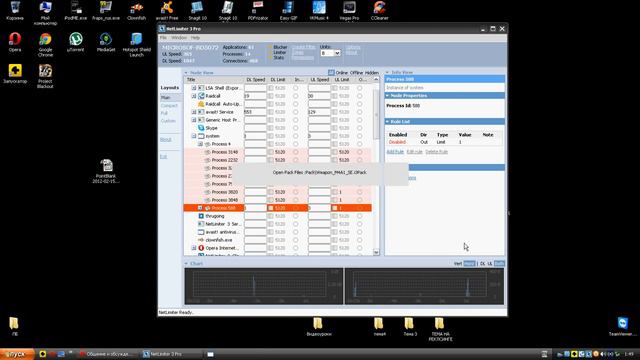Switch to the Custom layout

click(168, 121)
